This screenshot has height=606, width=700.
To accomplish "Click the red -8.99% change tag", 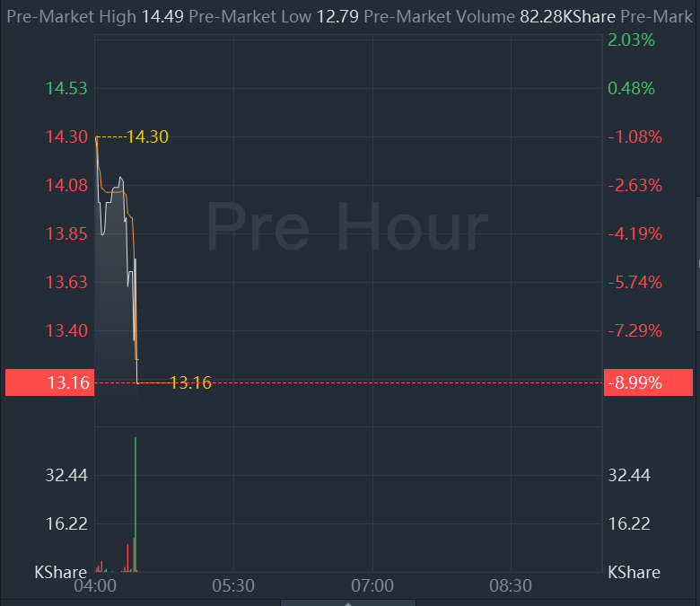I will [648, 382].
